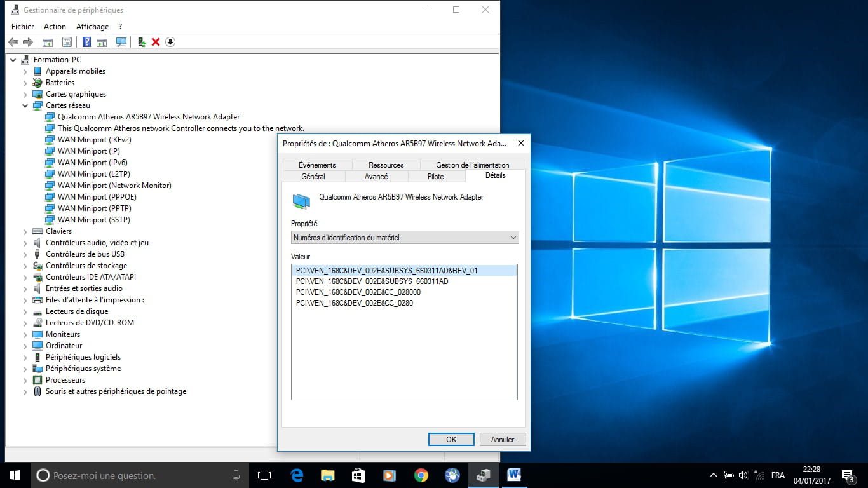
Task: Open the Fichier menu
Action: click(22, 27)
